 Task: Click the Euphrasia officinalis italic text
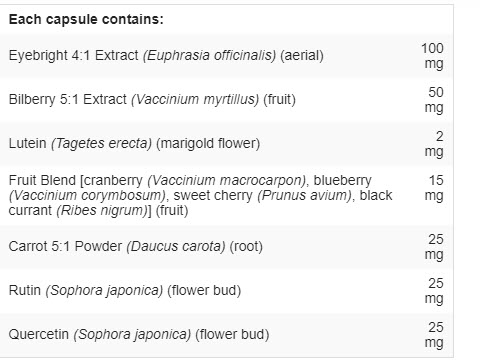[209, 55]
